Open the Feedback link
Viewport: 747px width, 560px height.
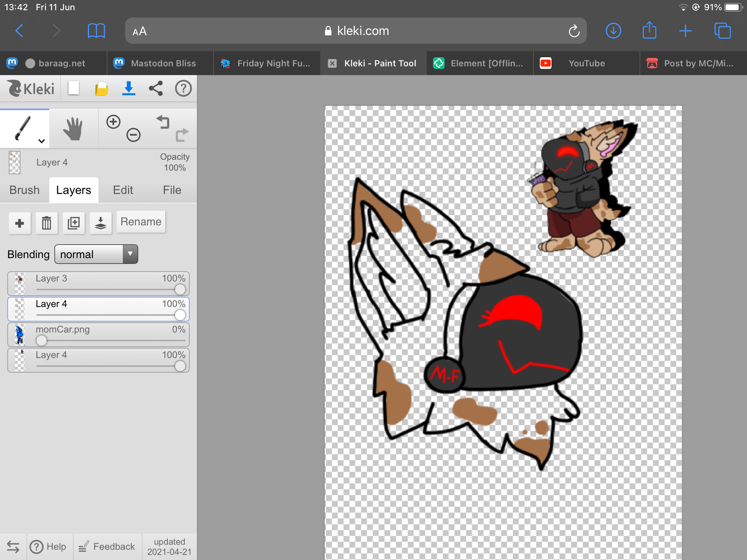pyautogui.click(x=107, y=547)
